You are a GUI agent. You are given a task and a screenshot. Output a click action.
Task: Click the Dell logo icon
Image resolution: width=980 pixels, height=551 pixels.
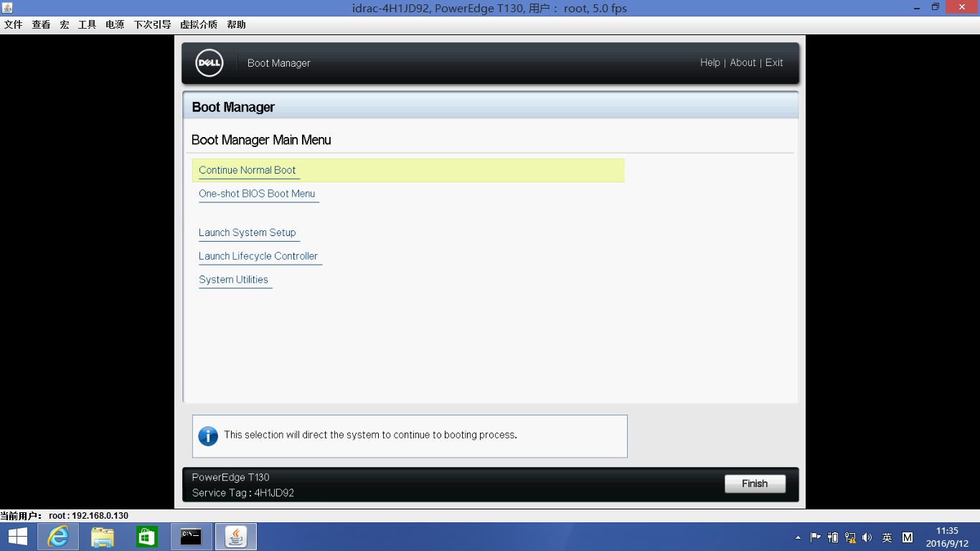point(209,63)
